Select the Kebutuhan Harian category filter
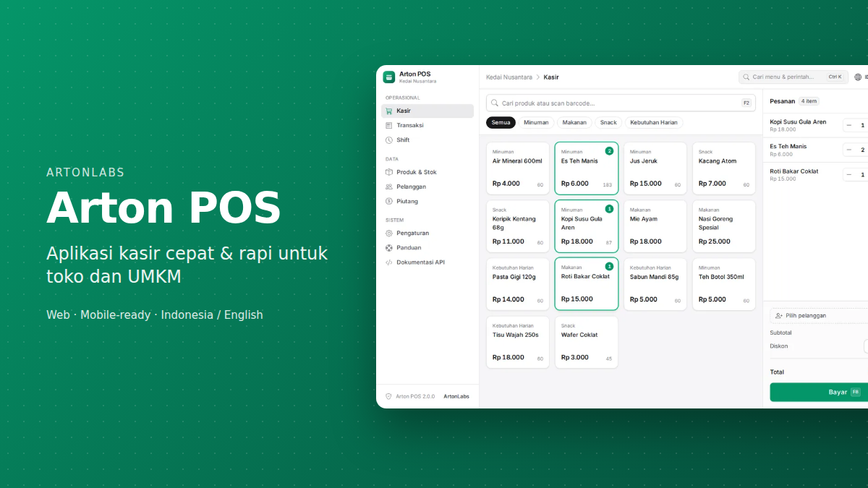This screenshot has width=868, height=488. click(x=654, y=122)
